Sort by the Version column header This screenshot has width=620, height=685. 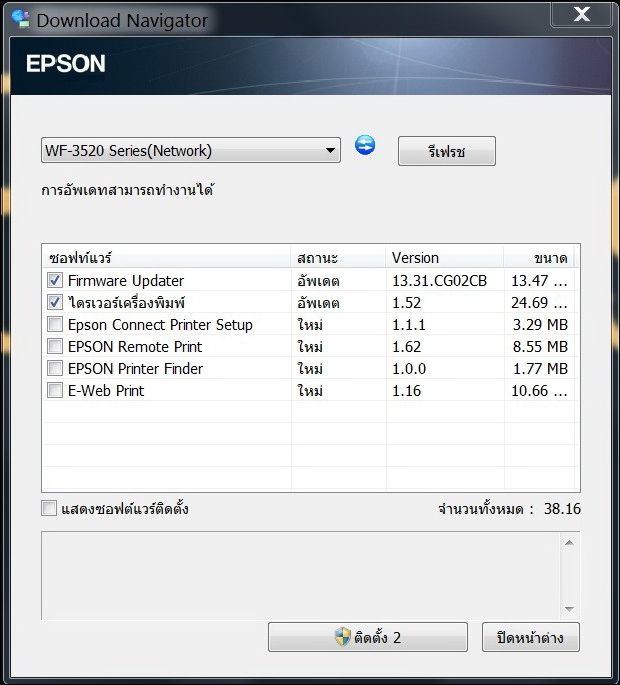click(445, 257)
